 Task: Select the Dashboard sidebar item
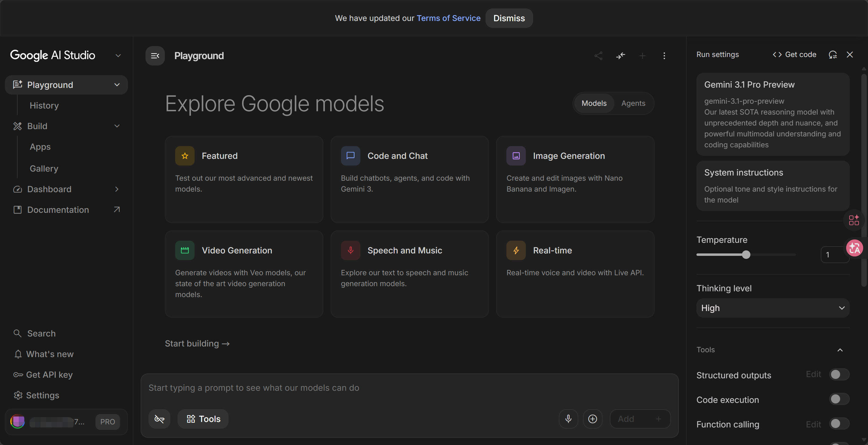tap(49, 189)
